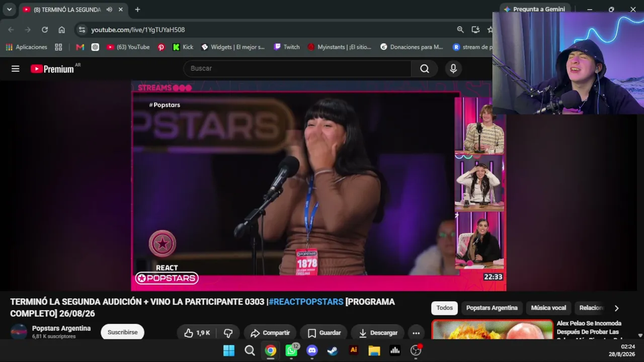The height and width of the screenshot is (362, 644).
Task: Open the Pinterest bookmark
Action: (161, 47)
